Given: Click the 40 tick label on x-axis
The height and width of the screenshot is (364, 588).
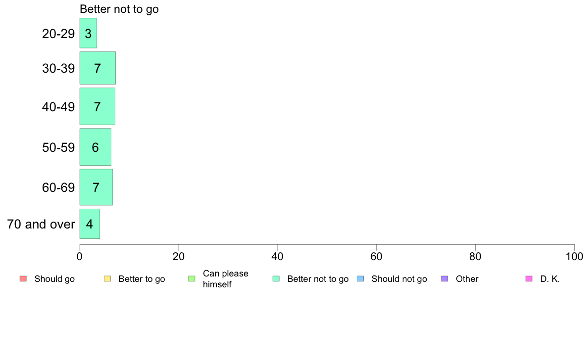Looking at the screenshot, I should tap(278, 256).
